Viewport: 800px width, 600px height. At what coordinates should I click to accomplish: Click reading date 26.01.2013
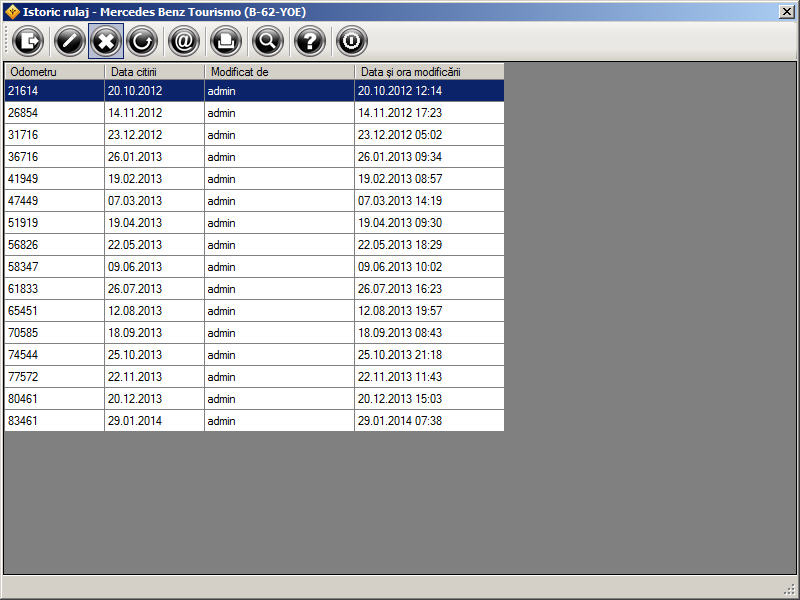point(135,157)
